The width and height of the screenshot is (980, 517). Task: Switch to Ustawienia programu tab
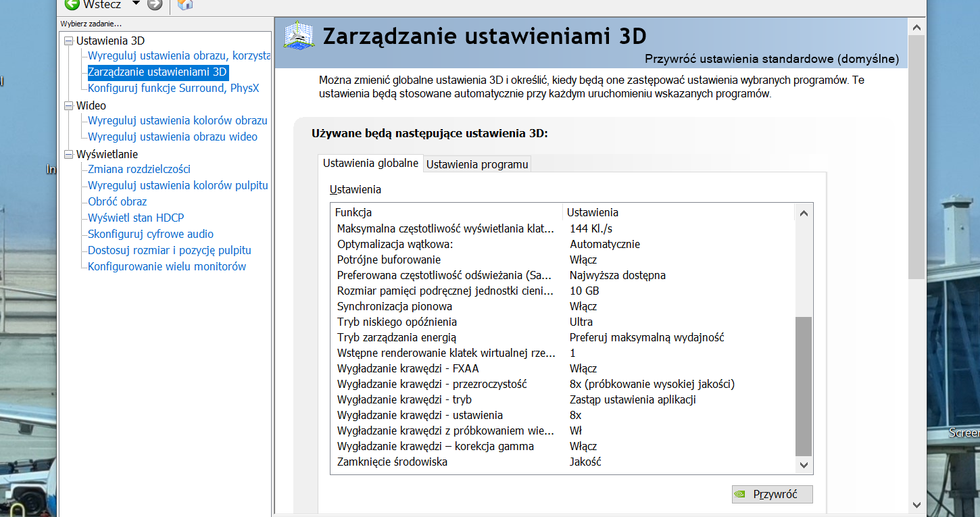click(477, 164)
